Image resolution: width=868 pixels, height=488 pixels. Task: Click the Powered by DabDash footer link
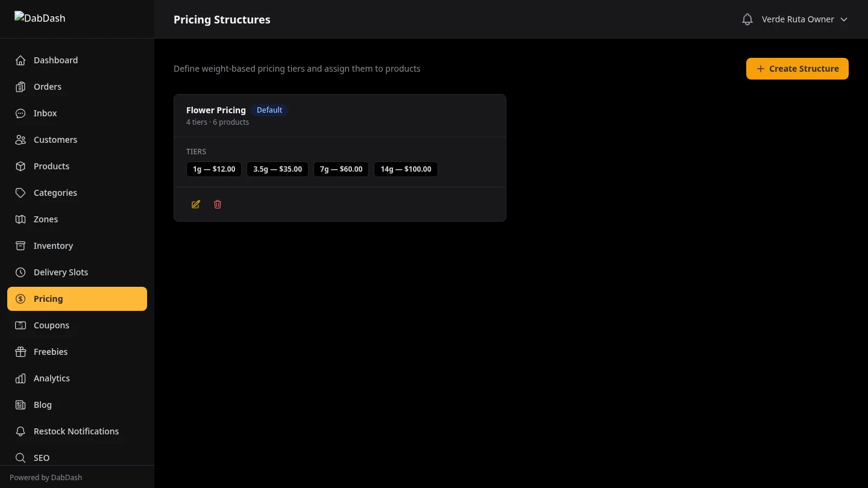[x=46, y=477]
